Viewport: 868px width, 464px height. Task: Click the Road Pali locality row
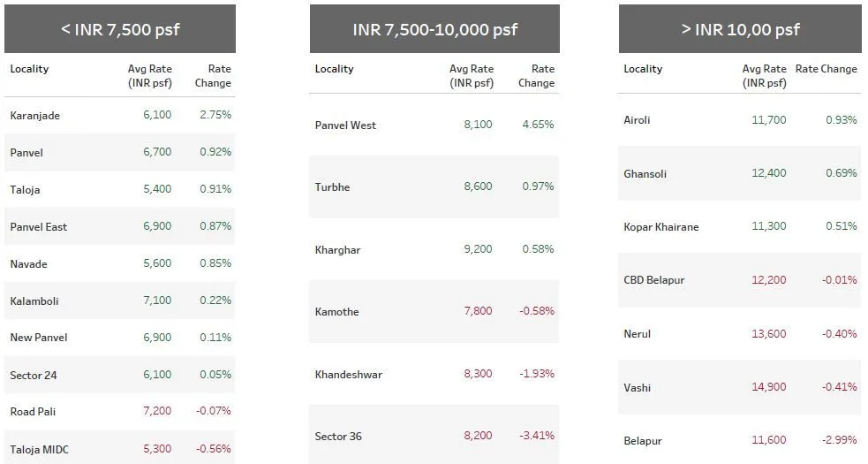[x=34, y=412]
